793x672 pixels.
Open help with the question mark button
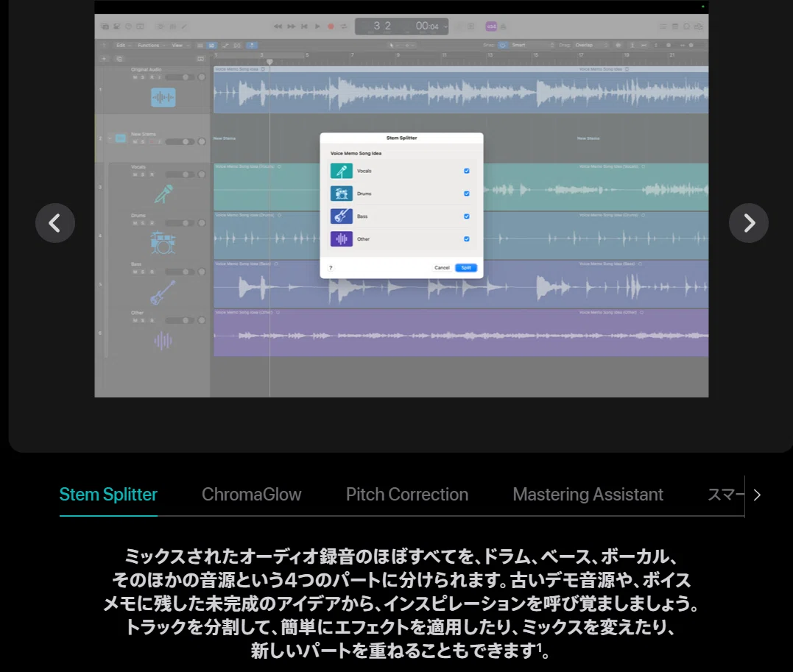331,267
